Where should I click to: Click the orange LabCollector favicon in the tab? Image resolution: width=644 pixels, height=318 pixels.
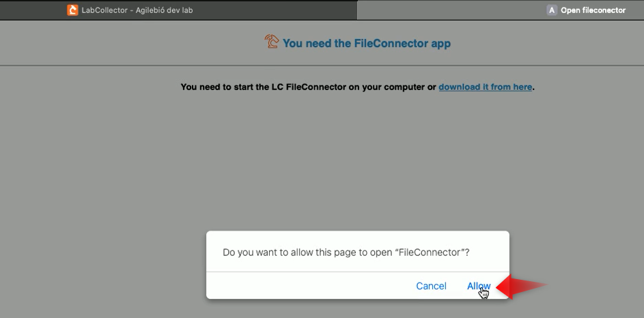pyautogui.click(x=72, y=10)
